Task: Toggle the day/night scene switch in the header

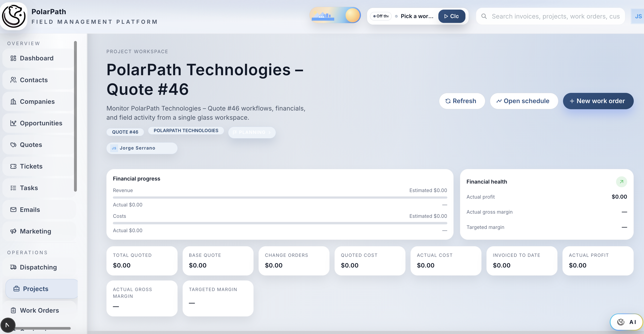Action: click(x=335, y=15)
